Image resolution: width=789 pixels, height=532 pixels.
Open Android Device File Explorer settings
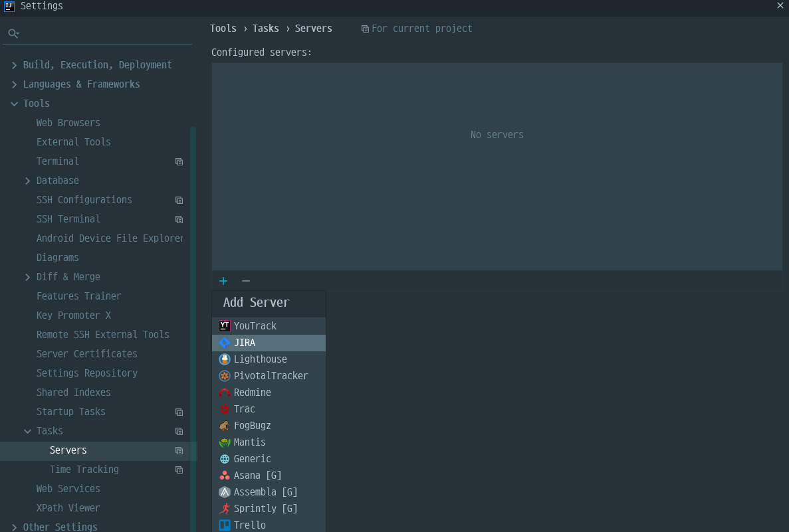pos(109,238)
